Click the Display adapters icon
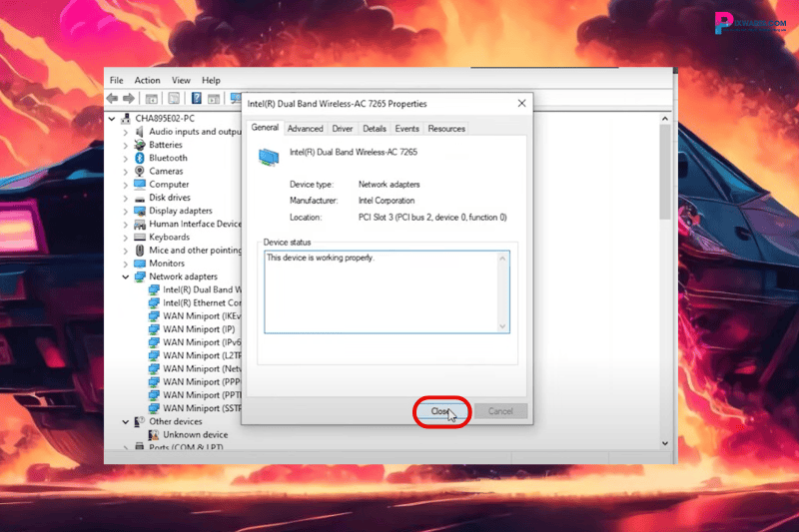 point(140,211)
